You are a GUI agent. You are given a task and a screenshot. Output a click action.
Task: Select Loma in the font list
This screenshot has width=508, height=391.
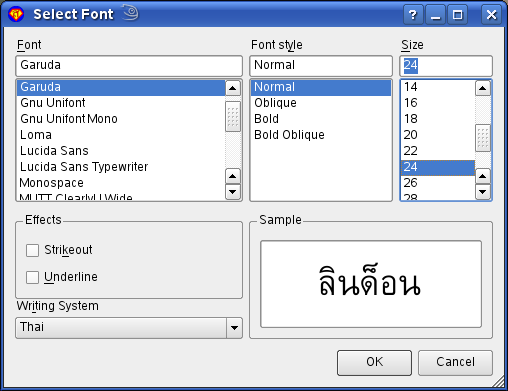(x=121, y=135)
